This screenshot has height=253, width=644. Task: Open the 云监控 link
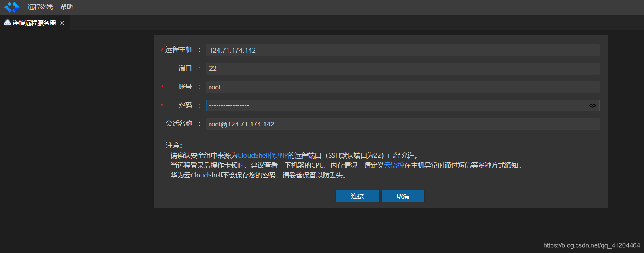click(394, 165)
